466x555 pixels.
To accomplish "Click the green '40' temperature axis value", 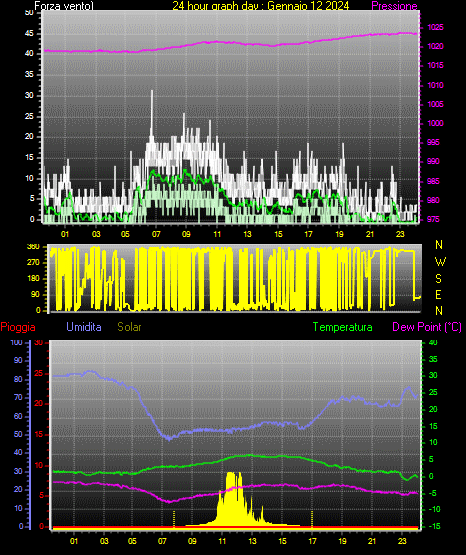I will click(x=433, y=342).
